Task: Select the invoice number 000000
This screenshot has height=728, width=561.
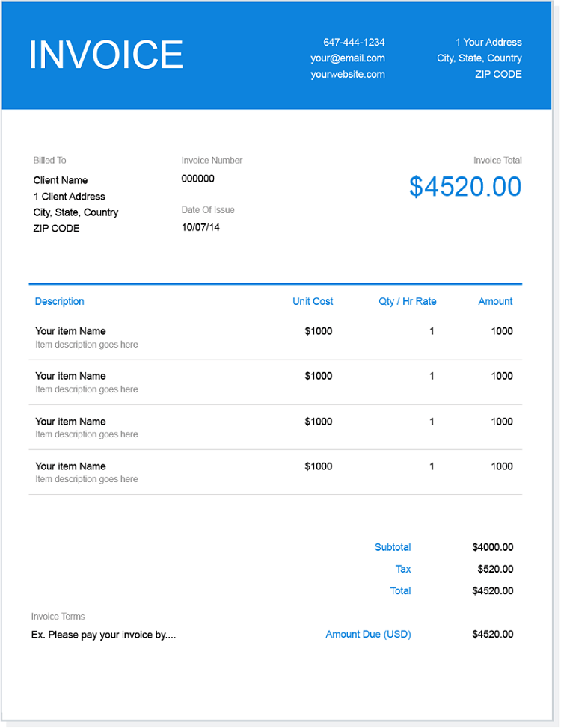Action: tap(198, 179)
